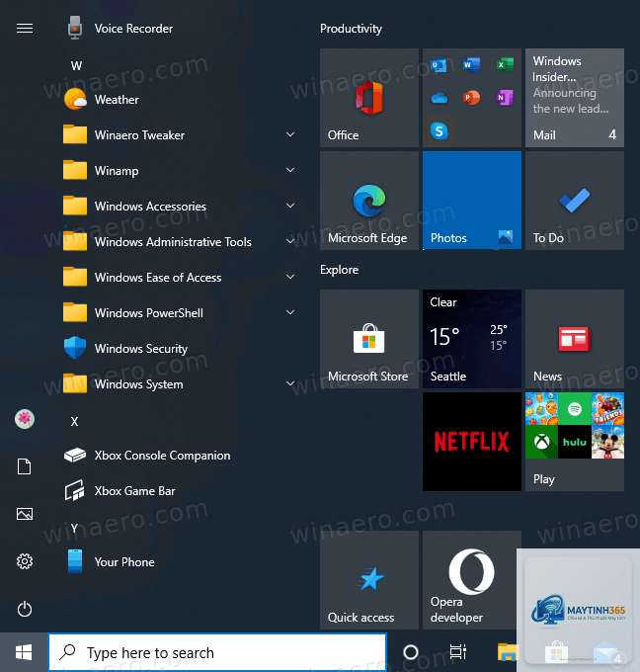Open Pictures from the Start sidebar
This screenshot has height=672, width=640.
pos(25,514)
